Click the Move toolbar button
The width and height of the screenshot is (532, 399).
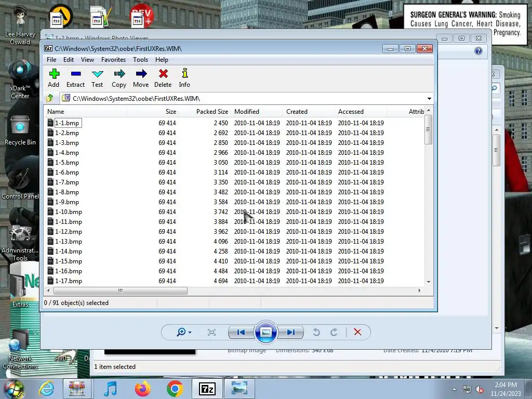click(141, 78)
